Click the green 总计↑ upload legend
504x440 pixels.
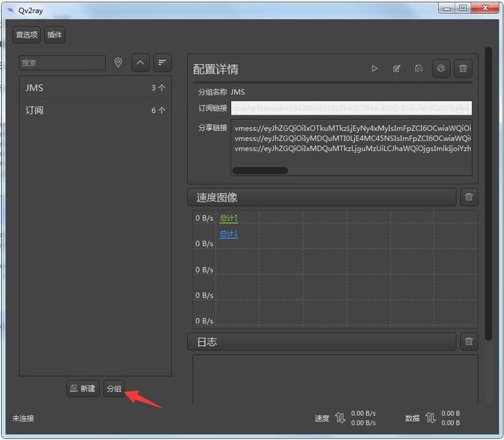point(228,219)
